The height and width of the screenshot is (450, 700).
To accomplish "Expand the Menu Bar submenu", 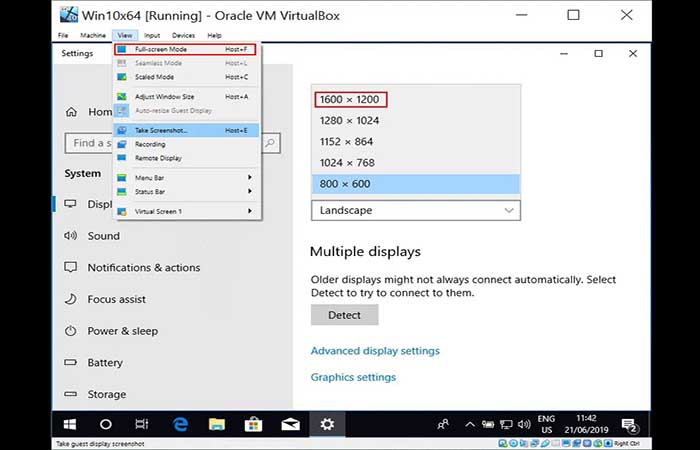I will pos(186,178).
